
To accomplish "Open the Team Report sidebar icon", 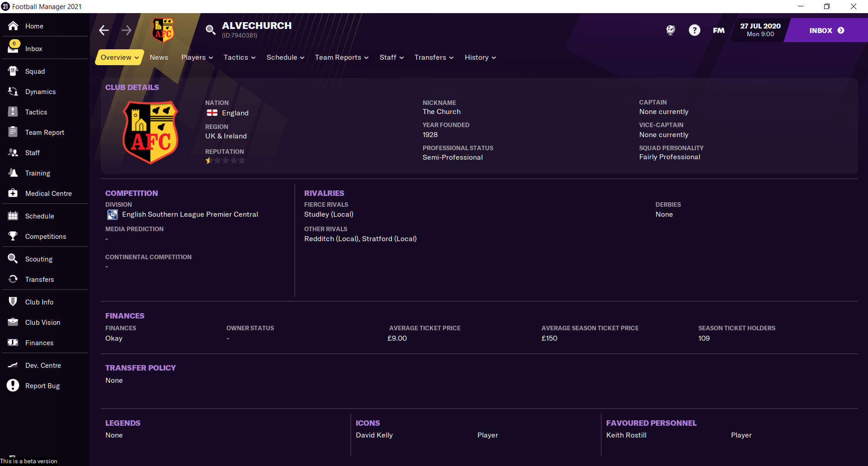I will click(13, 132).
